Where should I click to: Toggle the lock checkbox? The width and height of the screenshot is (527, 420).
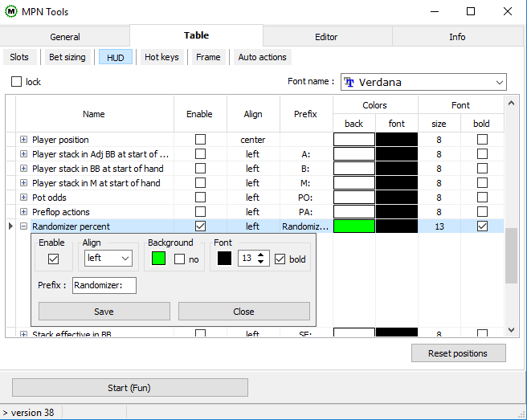tap(16, 82)
